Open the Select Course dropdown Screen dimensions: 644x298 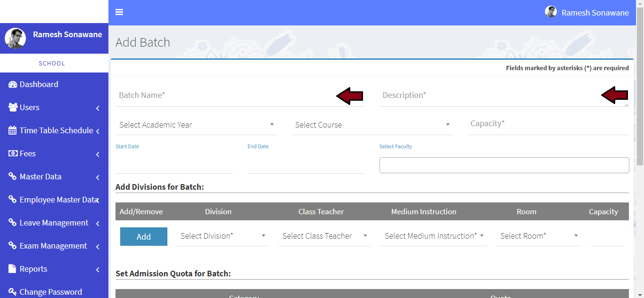coord(372,125)
